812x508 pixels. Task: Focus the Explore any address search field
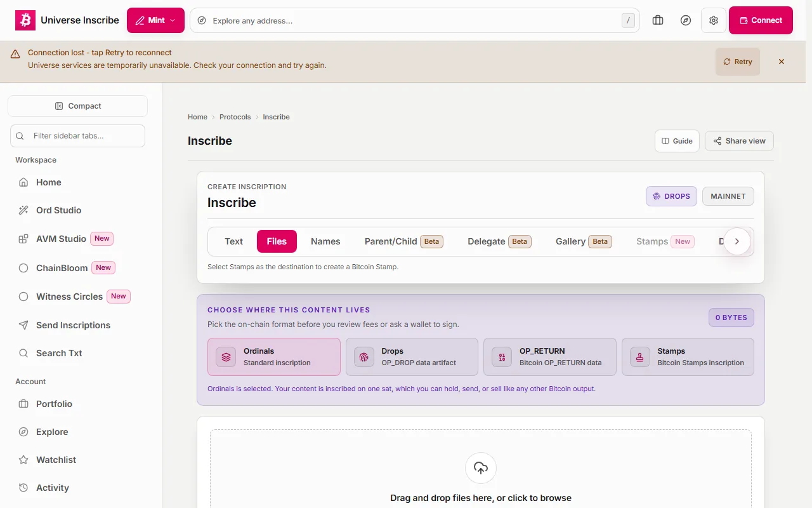point(415,20)
